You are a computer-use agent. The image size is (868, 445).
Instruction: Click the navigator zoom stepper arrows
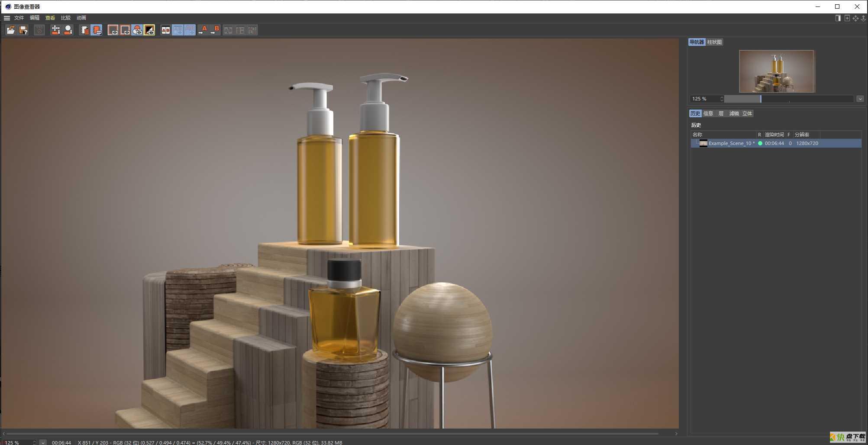click(722, 99)
